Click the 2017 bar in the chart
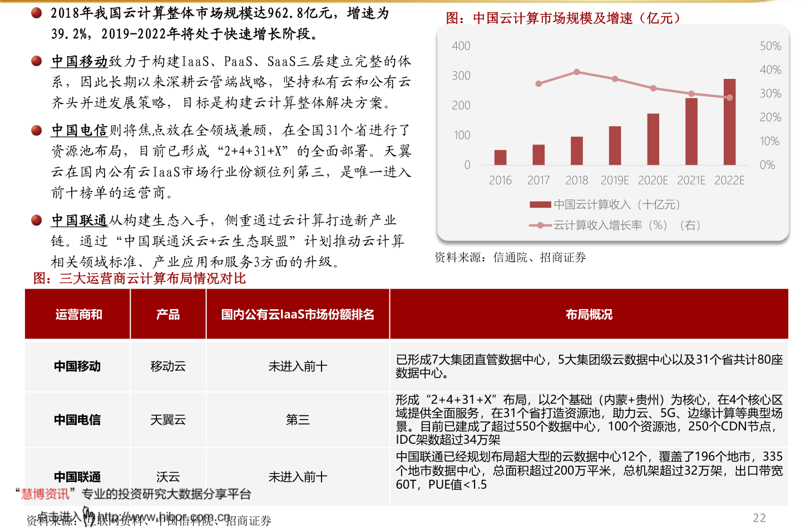 (x=538, y=155)
